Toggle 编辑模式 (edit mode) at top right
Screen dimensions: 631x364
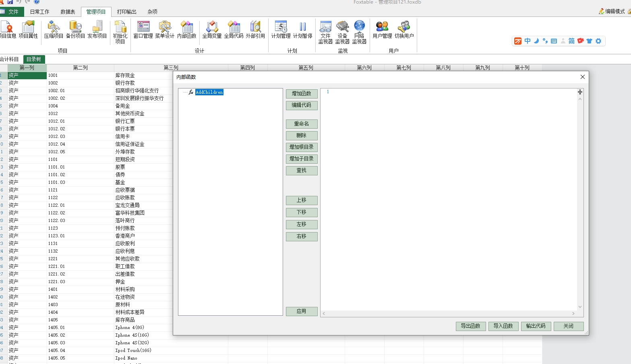tap(612, 11)
